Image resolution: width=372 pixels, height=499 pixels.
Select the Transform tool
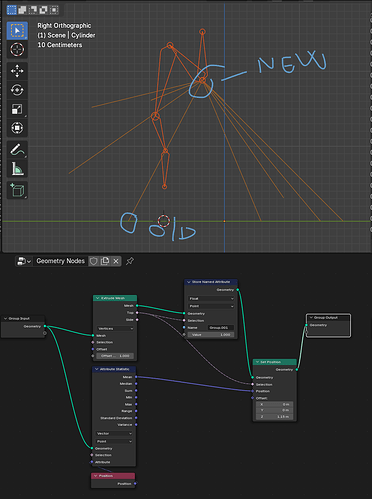tap(17, 128)
